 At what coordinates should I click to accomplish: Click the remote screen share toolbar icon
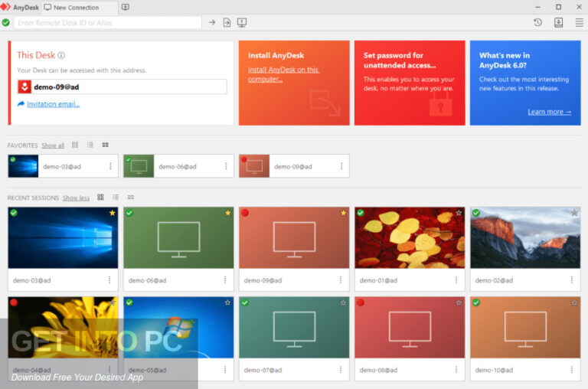point(242,22)
